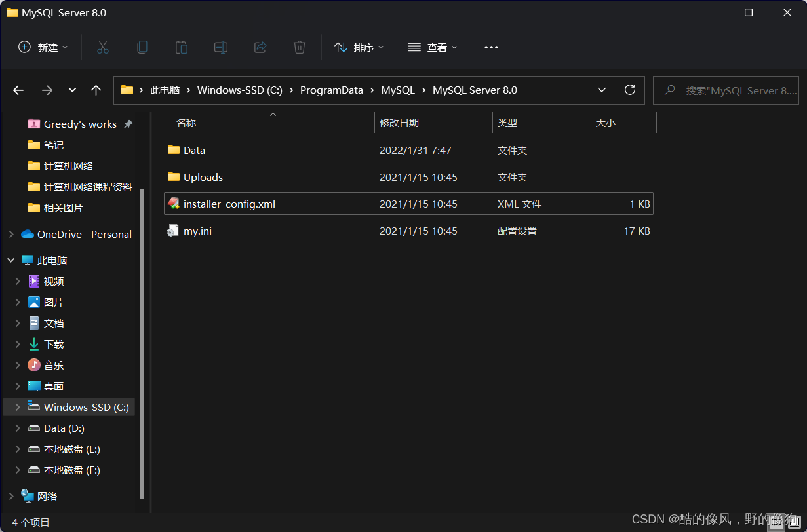
Task: Open 计算机网络课程资料 folder in sidebar
Action: click(80, 187)
